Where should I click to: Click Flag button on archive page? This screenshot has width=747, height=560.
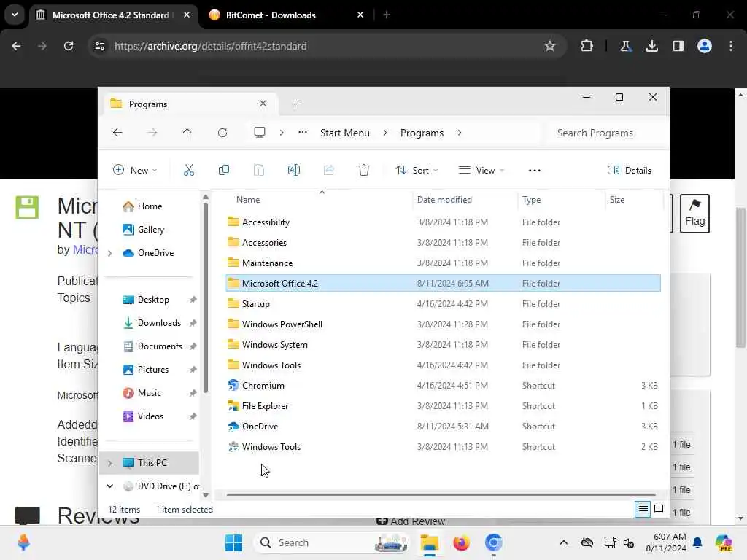[694, 214]
